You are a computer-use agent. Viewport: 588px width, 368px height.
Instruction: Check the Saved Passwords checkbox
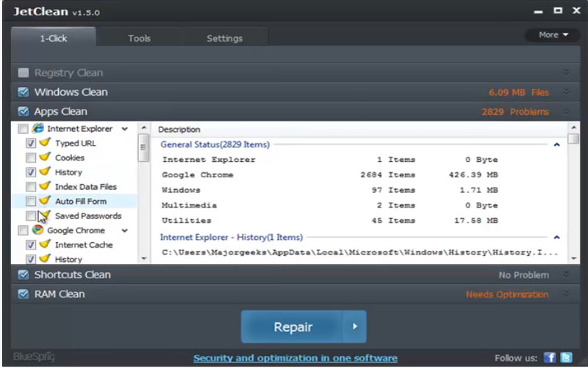31,216
